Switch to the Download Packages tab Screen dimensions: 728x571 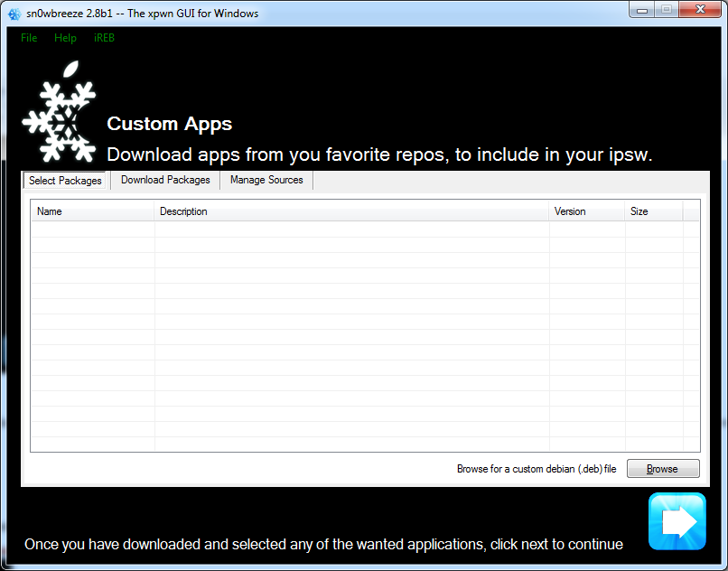165,180
